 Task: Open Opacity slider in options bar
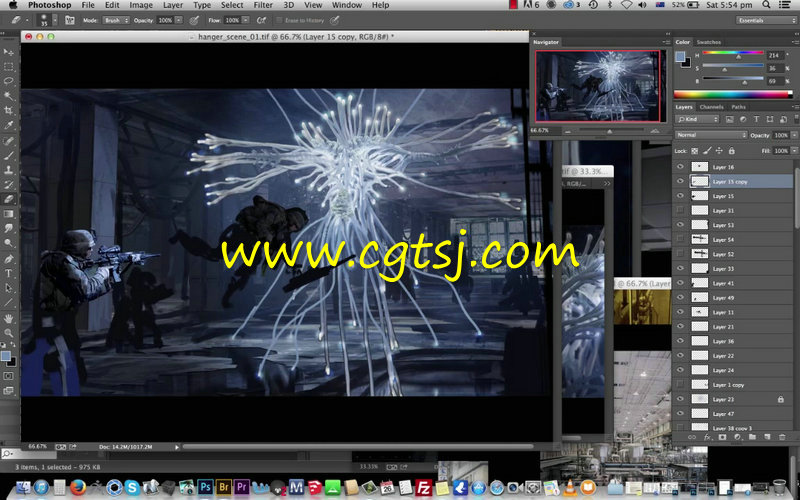coord(179,20)
